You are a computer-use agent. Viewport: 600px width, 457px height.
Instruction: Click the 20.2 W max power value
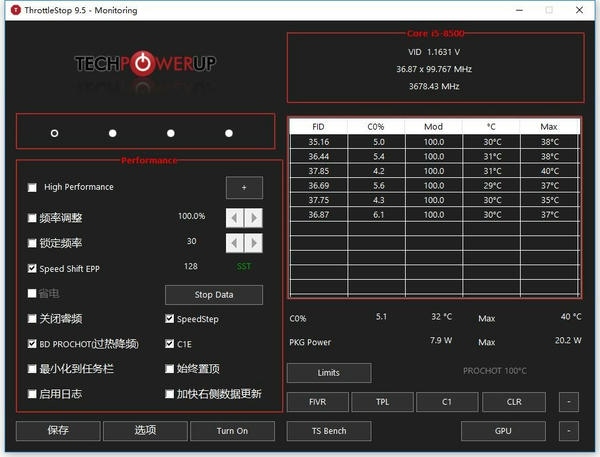click(568, 340)
